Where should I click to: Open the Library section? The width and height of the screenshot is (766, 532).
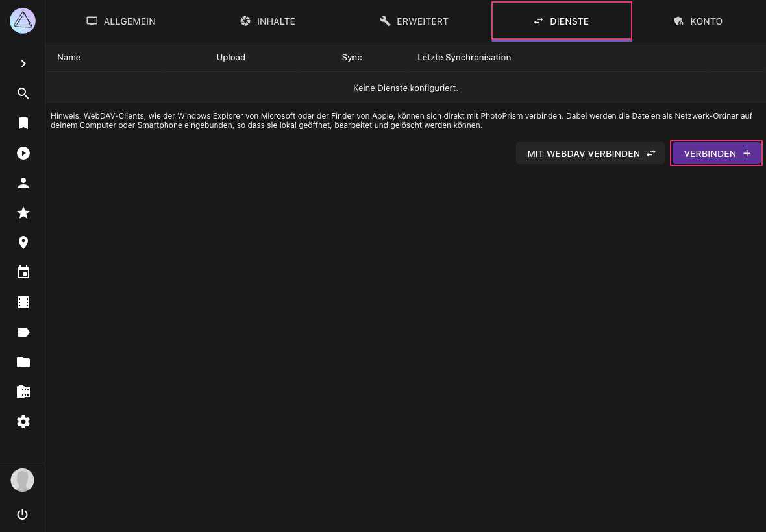(x=23, y=392)
